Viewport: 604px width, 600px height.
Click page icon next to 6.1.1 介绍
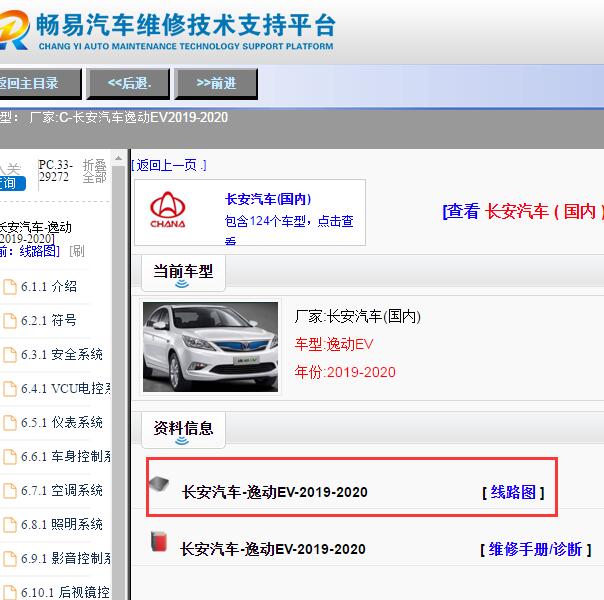10,287
